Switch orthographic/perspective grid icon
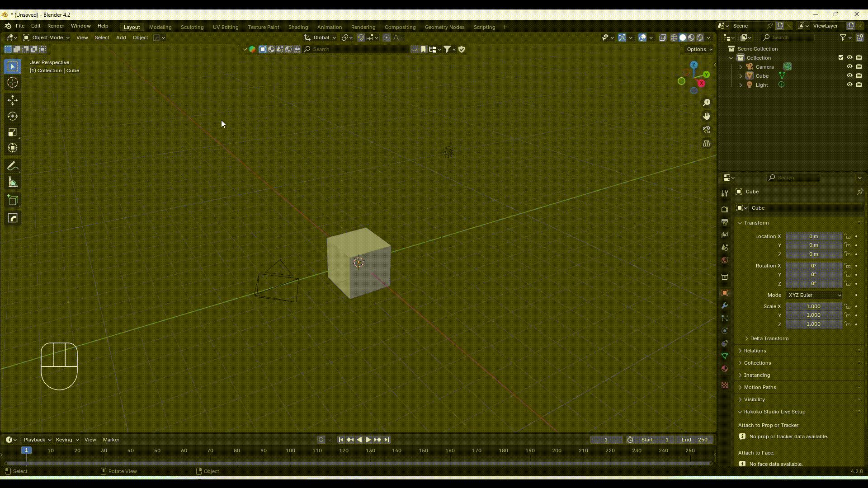 [x=707, y=143]
